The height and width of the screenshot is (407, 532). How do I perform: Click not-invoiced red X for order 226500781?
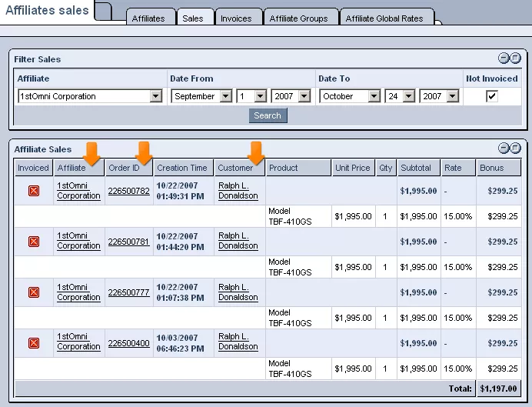point(34,242)
